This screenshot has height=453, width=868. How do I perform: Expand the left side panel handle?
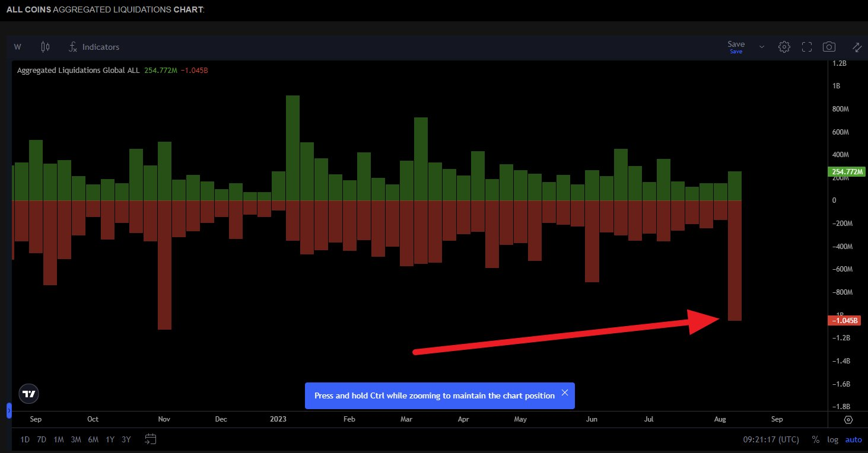pyautogui.click(x=9, y=410)
